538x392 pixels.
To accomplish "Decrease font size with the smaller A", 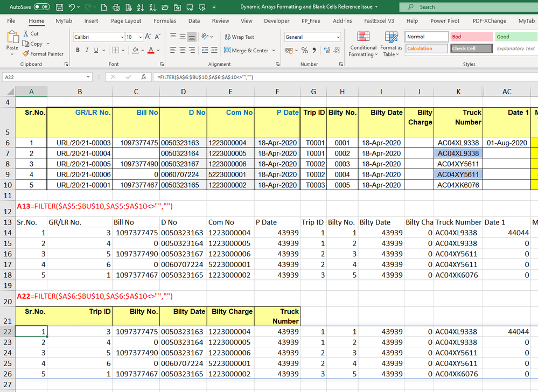I will (x=157, y=37).
